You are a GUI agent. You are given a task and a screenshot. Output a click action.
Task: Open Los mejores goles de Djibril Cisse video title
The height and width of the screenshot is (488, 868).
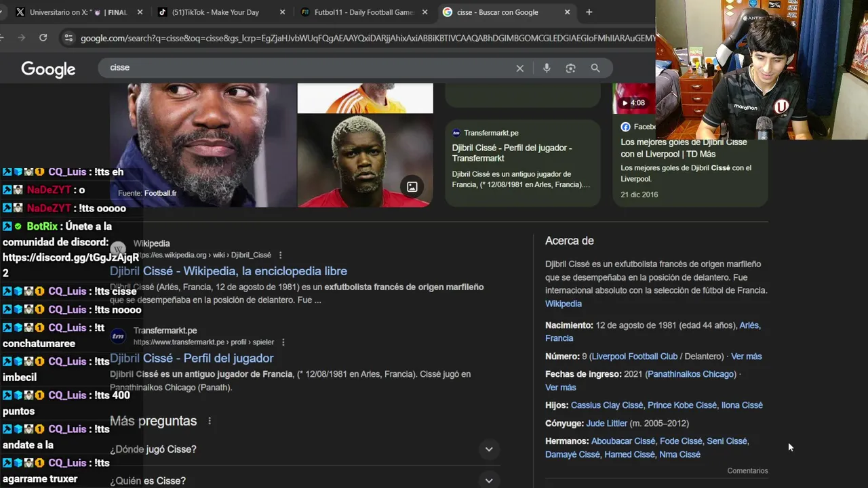684,148
